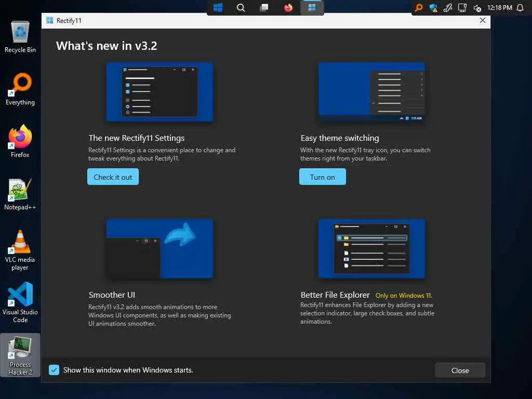Click the Check it out button
Screen dimensions: 532x399
coord(113,177)
